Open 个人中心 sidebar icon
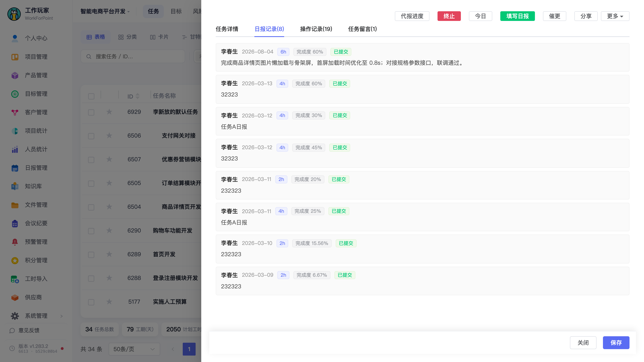 coord(15,38)
